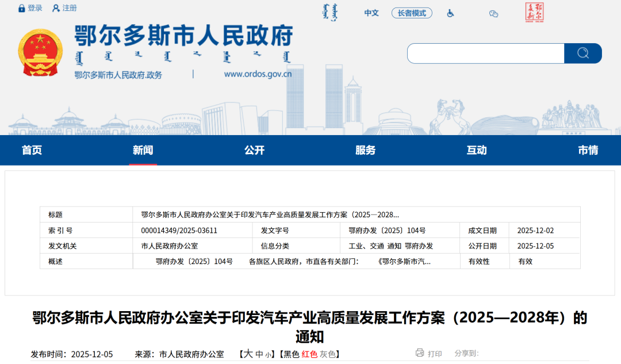Screen dimensions: 621x364
Task: Click the register (注册) user icon
Action: point(56,8)
